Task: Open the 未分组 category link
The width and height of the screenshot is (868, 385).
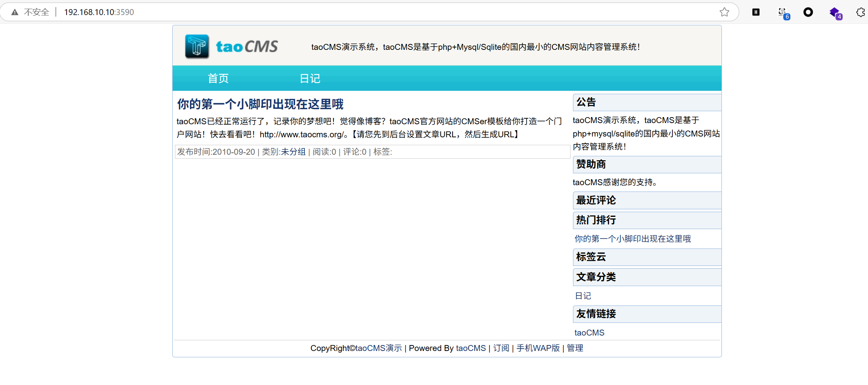Action: (x=293, y=152)
